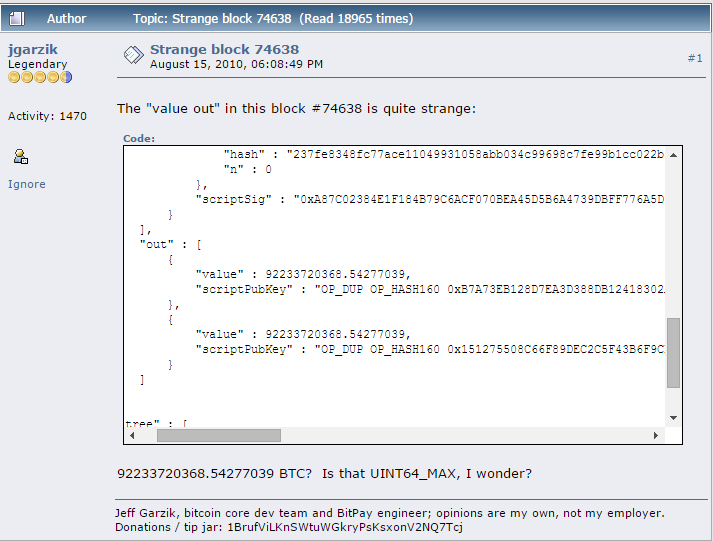Click the code box scroll-left arrow

(132, 436)
